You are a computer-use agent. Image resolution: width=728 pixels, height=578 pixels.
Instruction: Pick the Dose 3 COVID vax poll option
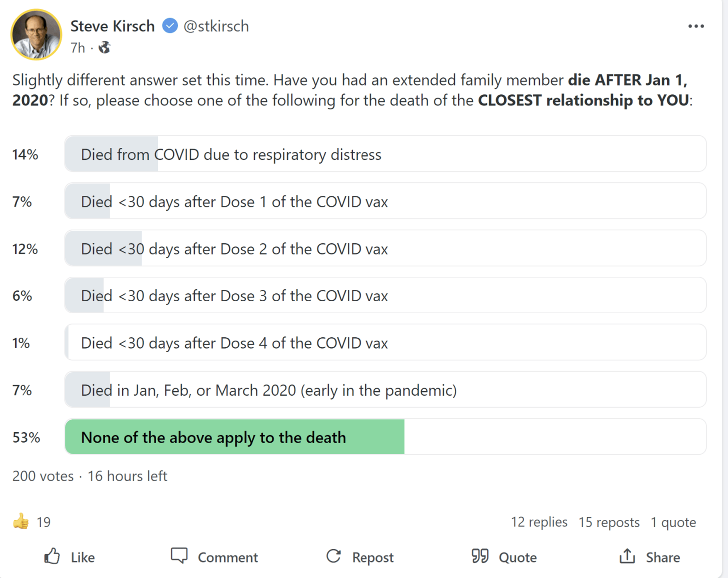[x=385, y=296]
